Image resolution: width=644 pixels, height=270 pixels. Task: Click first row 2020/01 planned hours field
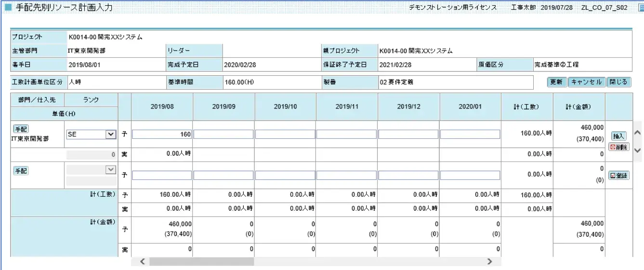click(x=470, y=135)
